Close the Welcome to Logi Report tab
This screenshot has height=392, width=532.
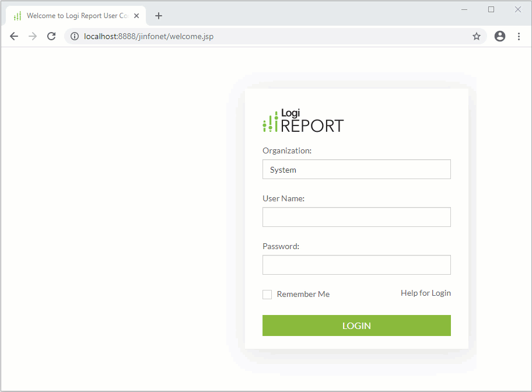pyautogui.click(x=136, y=16)
